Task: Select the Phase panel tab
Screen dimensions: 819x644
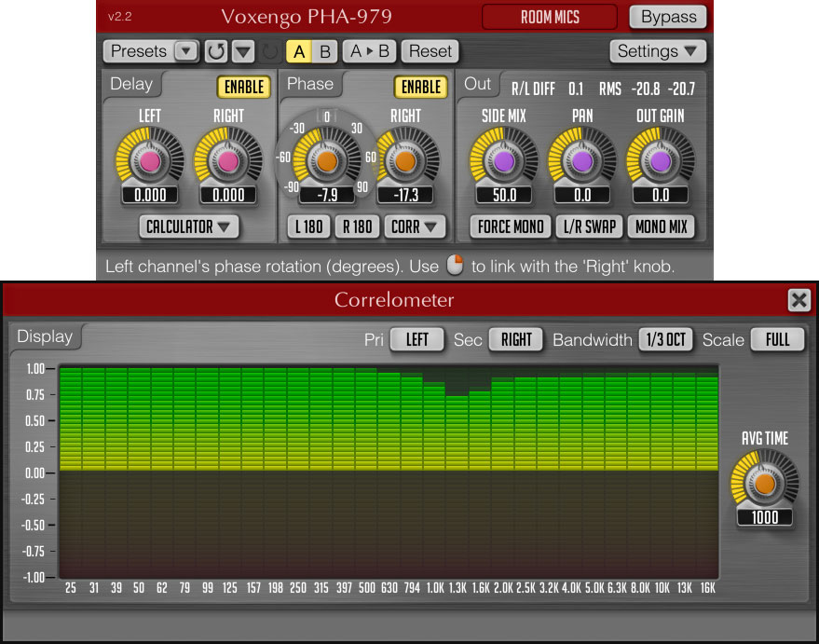Action: pyautogui.click(x=309, y=84)
